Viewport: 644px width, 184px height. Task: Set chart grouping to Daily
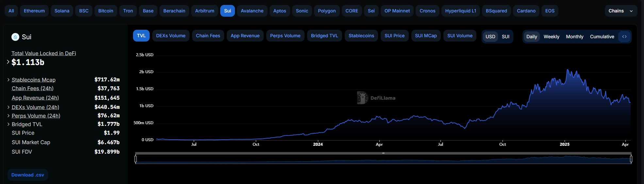532,37
